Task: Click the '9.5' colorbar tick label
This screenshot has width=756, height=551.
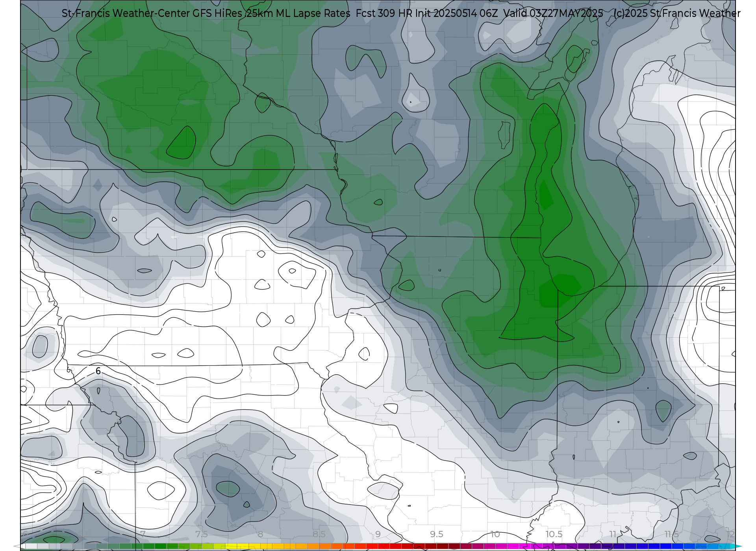Action: pos(437,534)
